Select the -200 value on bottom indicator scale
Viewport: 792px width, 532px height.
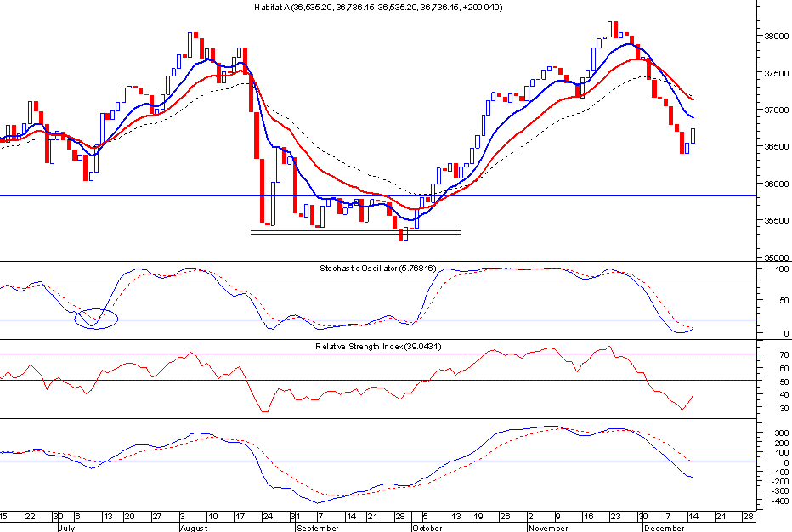780,482
